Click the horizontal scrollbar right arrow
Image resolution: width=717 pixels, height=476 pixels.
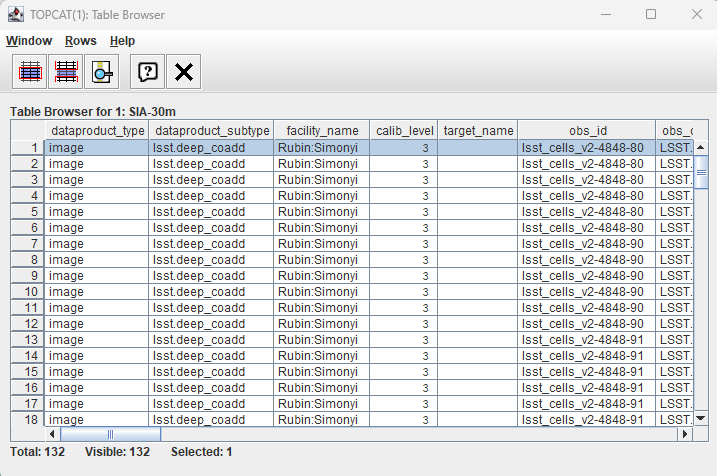[x=685, y=433]
